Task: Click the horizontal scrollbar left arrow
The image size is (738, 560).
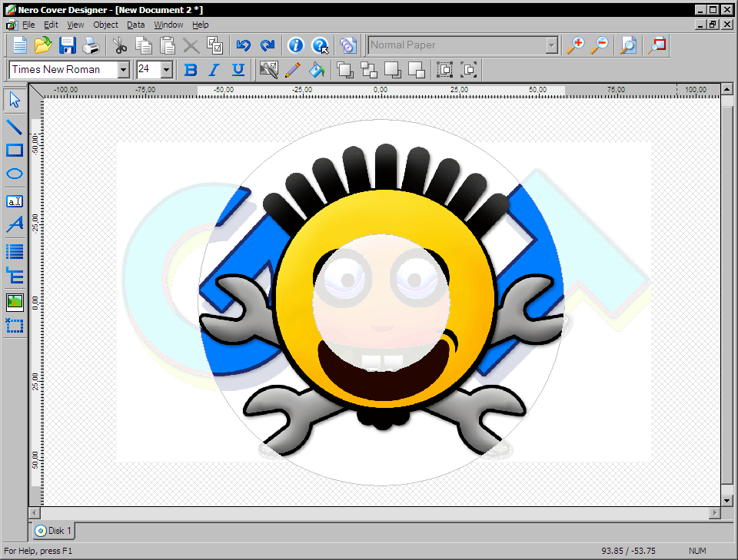Action: [x=35, y=512]
